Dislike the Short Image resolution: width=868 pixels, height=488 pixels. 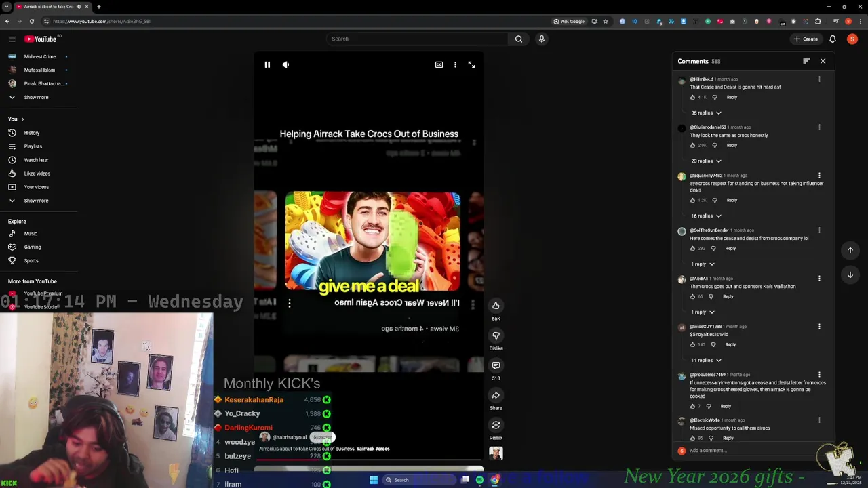496,335
